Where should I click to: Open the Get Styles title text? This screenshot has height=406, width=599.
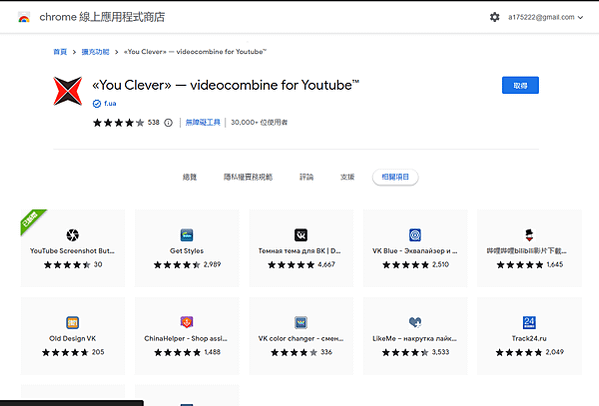[187, 251]
